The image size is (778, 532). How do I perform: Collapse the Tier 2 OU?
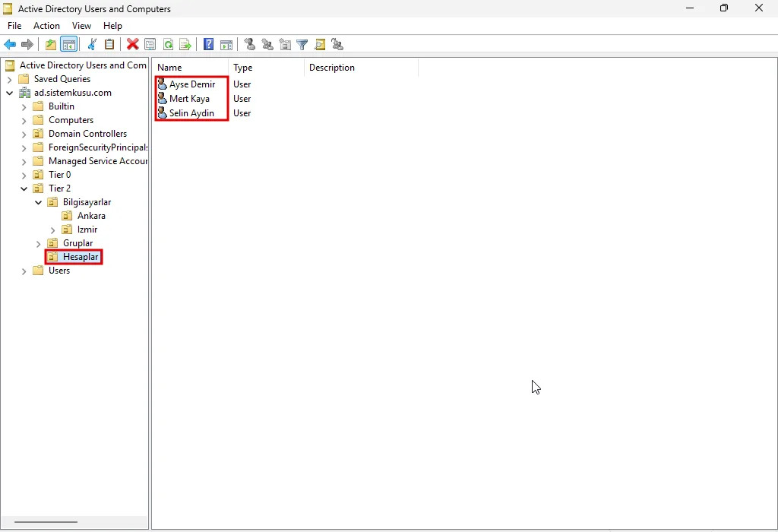point(24,188)
